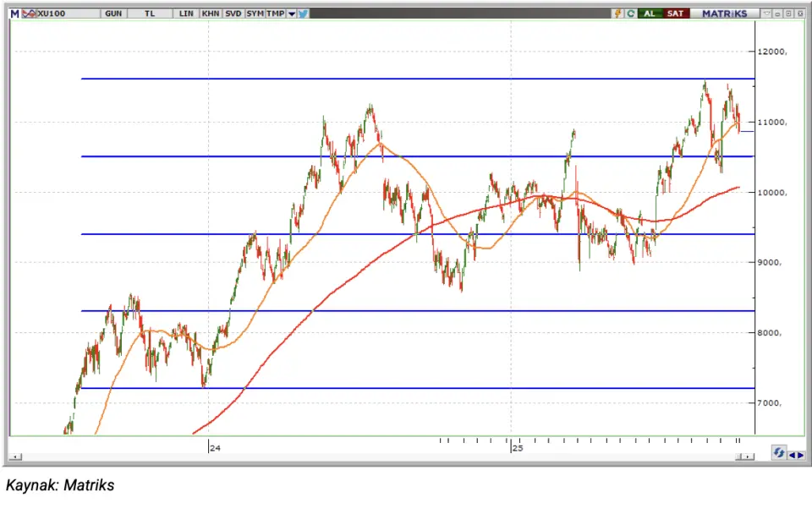This screenshot has height=514, width=812.
Task: Open the chart type icon beside XU100
Action: click(x=28, y=14)
